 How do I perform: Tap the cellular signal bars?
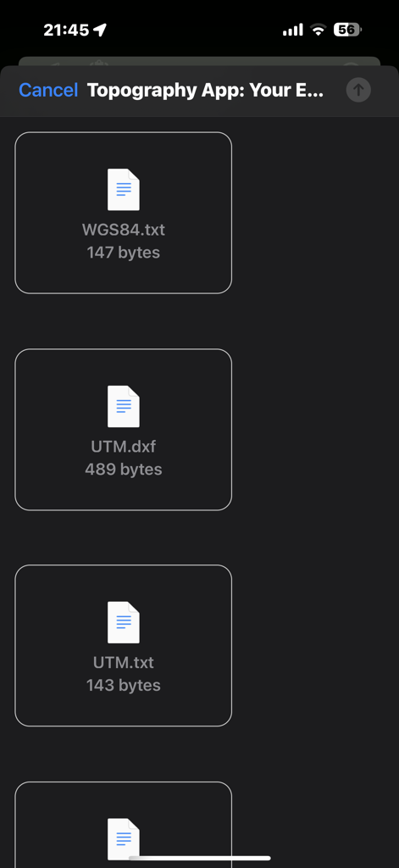[x=293, y=30]
